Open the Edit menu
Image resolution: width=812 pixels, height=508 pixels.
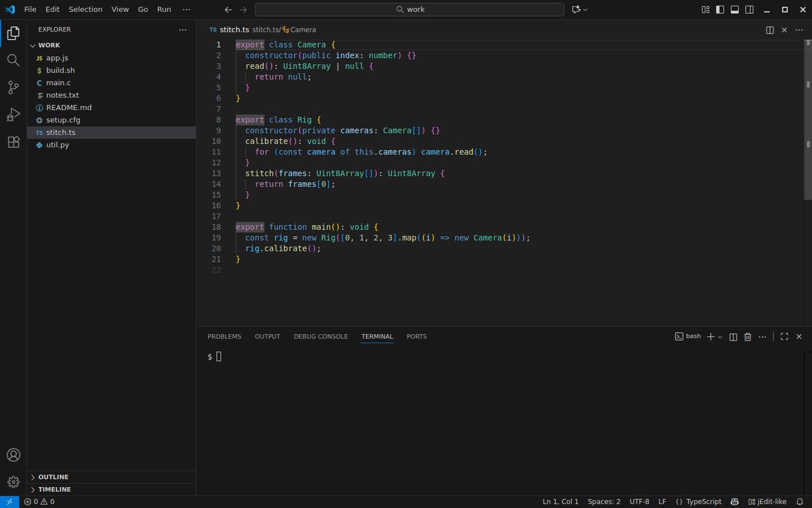pyautogui.click(x=53, y=10)
